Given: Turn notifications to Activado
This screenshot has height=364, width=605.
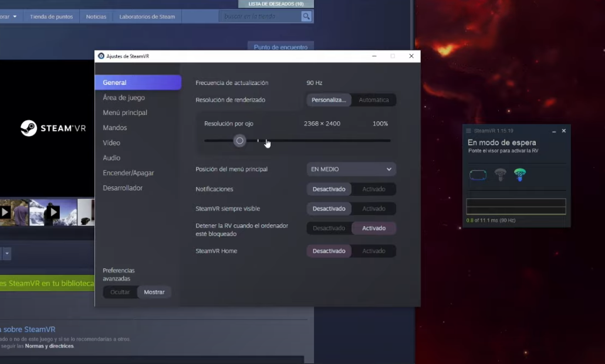Looking at the screenshot, I should 373,189.
